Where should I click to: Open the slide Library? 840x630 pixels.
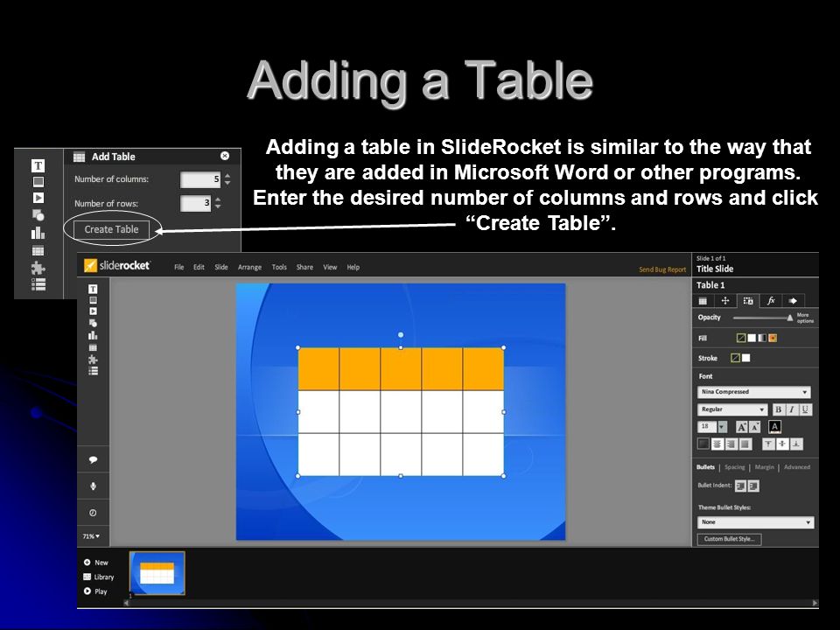tap(99, 577)
